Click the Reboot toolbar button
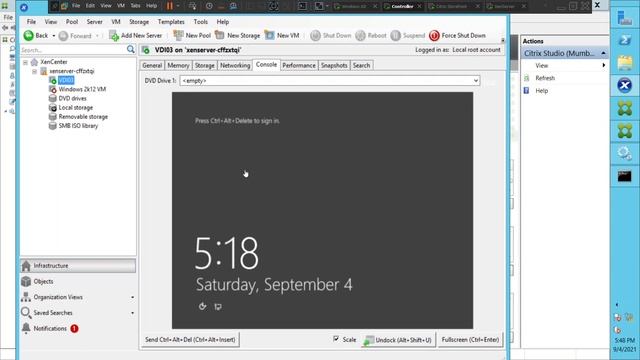Viewport: 640px width, 360px height. pos(371,36)
